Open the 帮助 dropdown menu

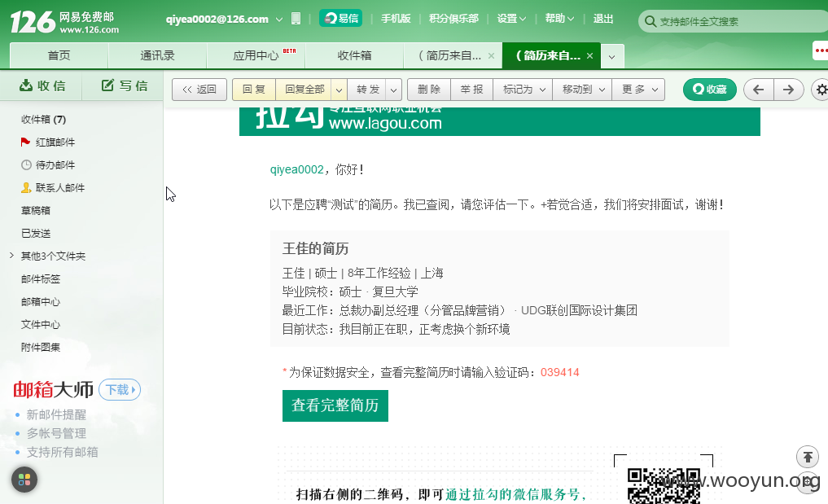pyautogui.click(x=559, y=19)
